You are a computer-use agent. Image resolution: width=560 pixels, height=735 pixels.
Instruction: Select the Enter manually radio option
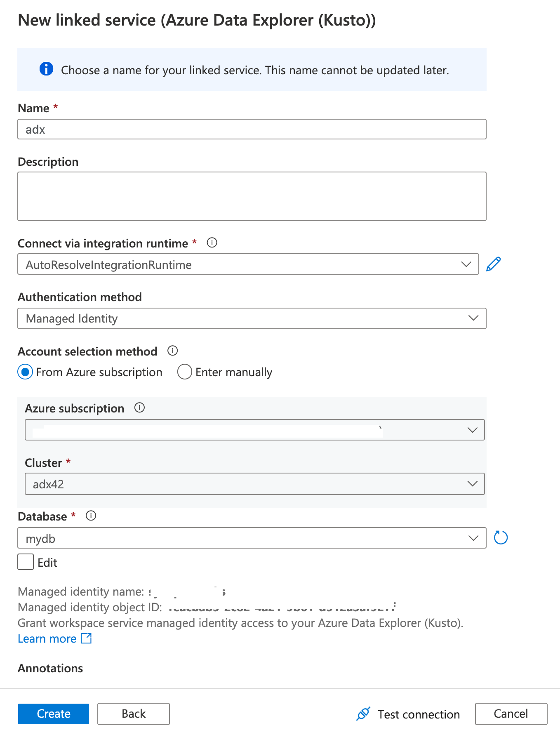[x=184, y=372]
